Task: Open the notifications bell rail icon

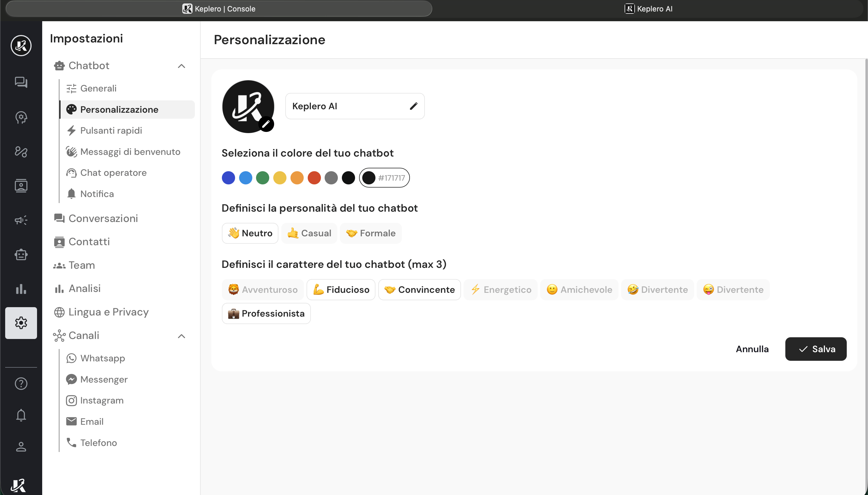Action: pyautogui.click(x=21, y=415)
